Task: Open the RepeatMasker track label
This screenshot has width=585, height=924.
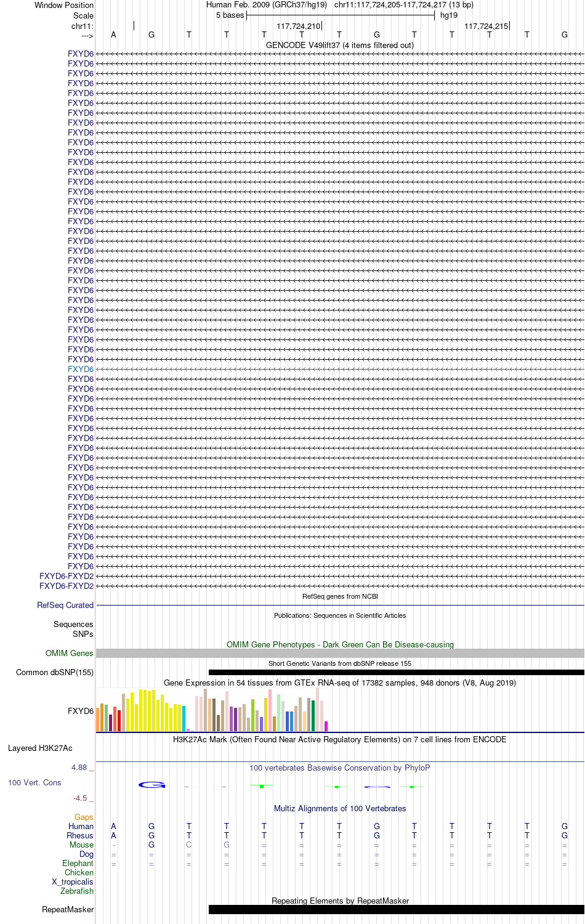Action: [68, 909]
